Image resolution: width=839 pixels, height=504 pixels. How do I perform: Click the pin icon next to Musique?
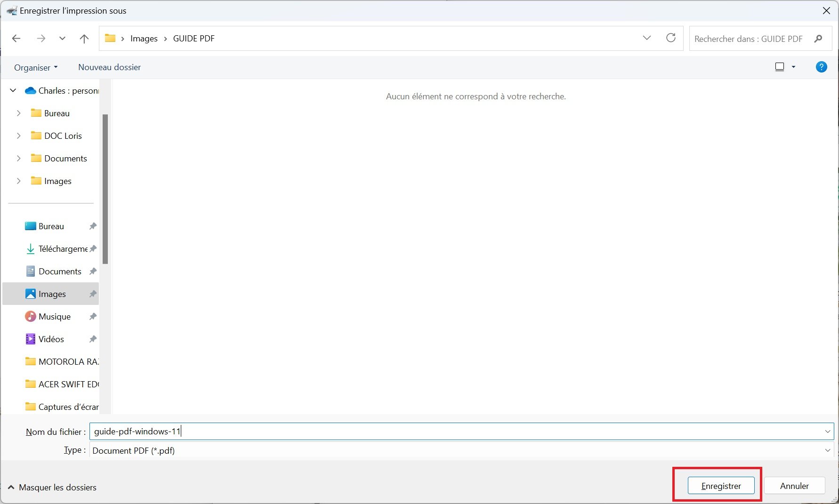(x=93, y=316)
